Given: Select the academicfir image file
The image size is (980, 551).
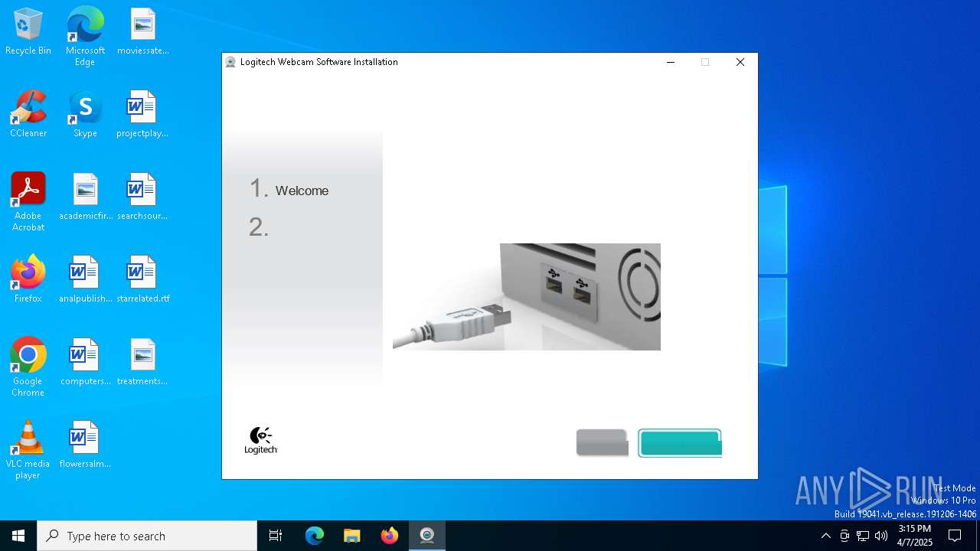Looking at the screenshot, I should click(85, 197).
